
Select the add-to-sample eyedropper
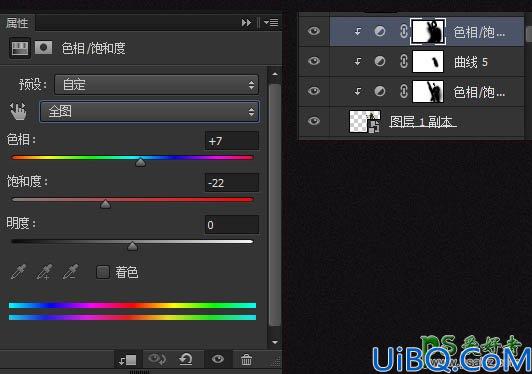44,272
